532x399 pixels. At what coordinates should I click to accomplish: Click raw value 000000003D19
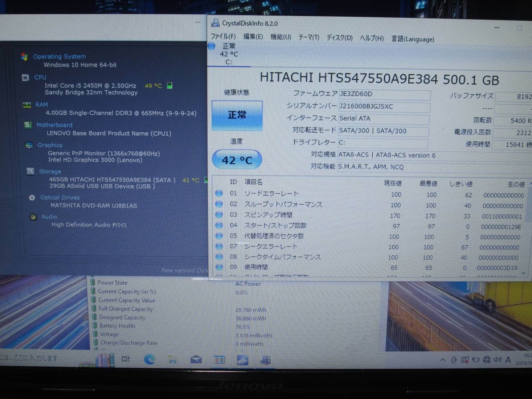tap(497, 268)
